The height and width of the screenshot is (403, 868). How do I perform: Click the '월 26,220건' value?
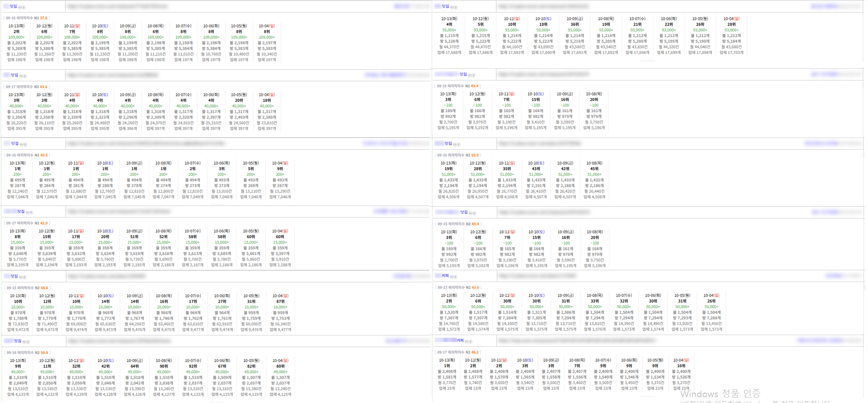tap(16, 123)
